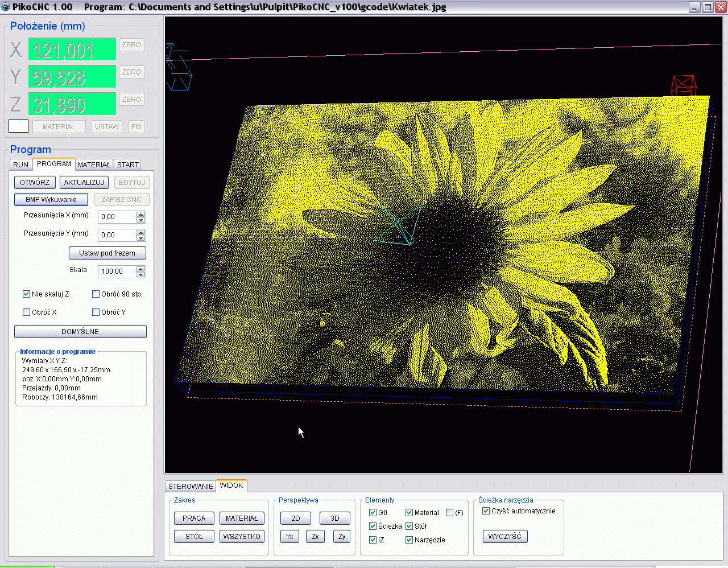The width and height of the screenshot is (728, 568).
Task: Increase Przesunięcie Y with up arrow
Action: click(x=141, y=232)
